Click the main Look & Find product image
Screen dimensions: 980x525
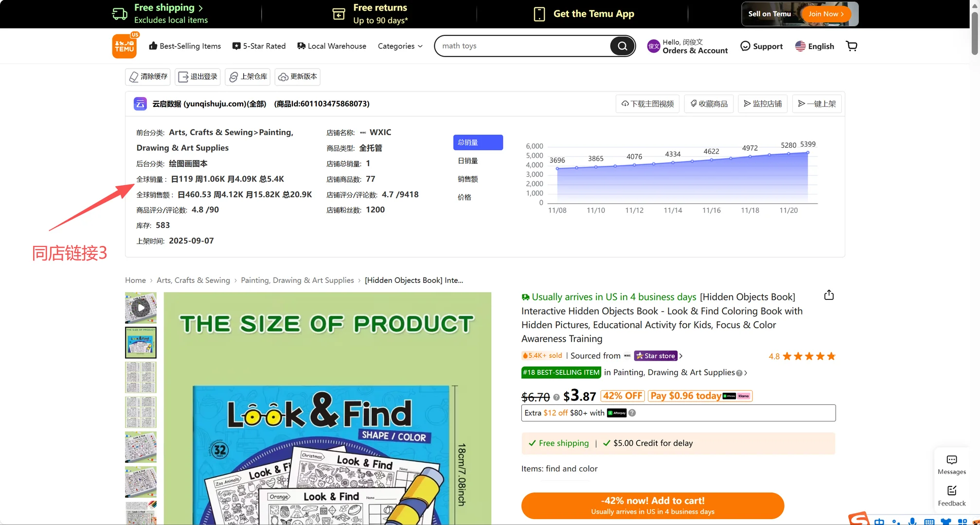[x=327, y=408]
